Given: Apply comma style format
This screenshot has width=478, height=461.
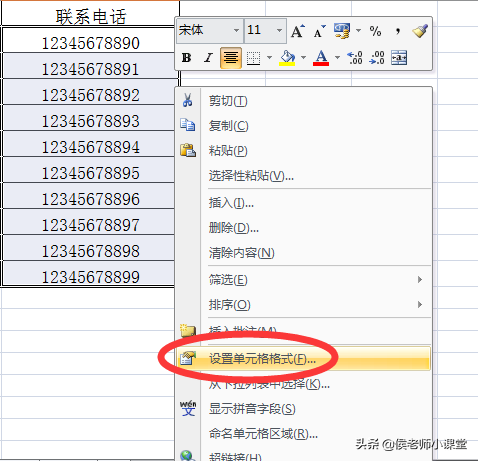Looking at the screenshot, I should tap(397, 32).
